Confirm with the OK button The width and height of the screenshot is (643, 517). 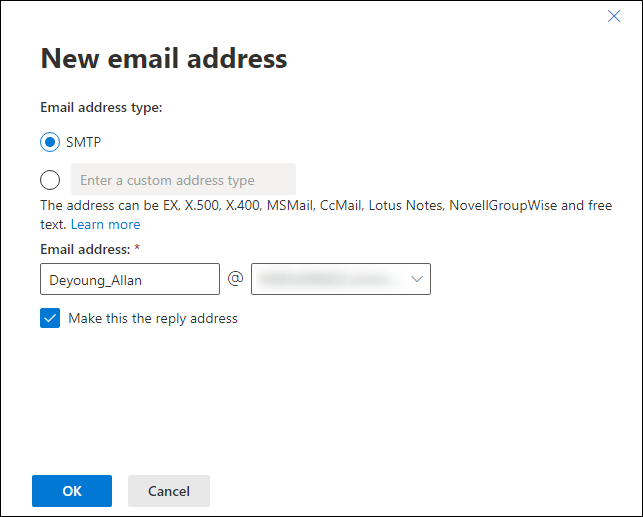72,491
